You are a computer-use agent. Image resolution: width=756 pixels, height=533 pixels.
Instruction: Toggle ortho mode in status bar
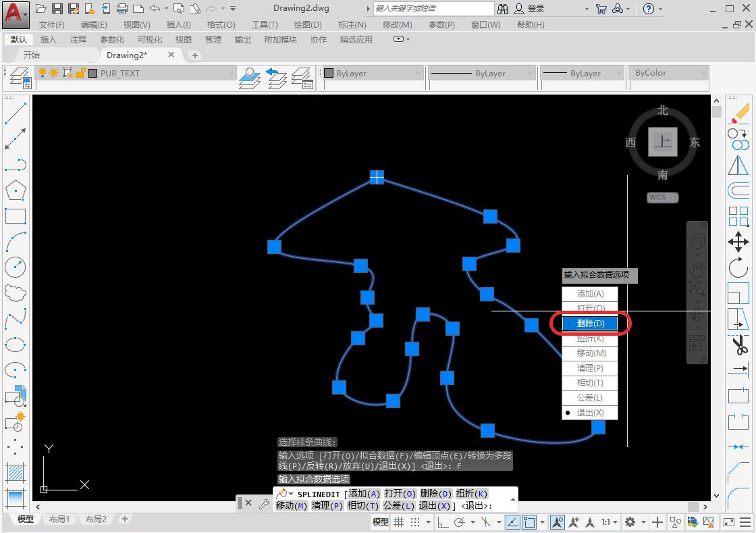443,522
